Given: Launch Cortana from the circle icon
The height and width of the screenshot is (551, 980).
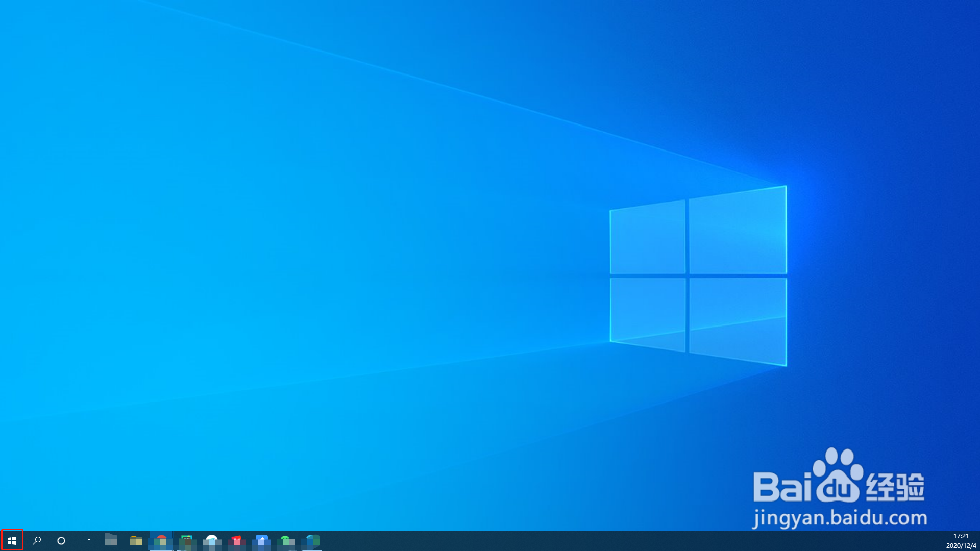Looking at the screenshot, I should tap(61, 540).
